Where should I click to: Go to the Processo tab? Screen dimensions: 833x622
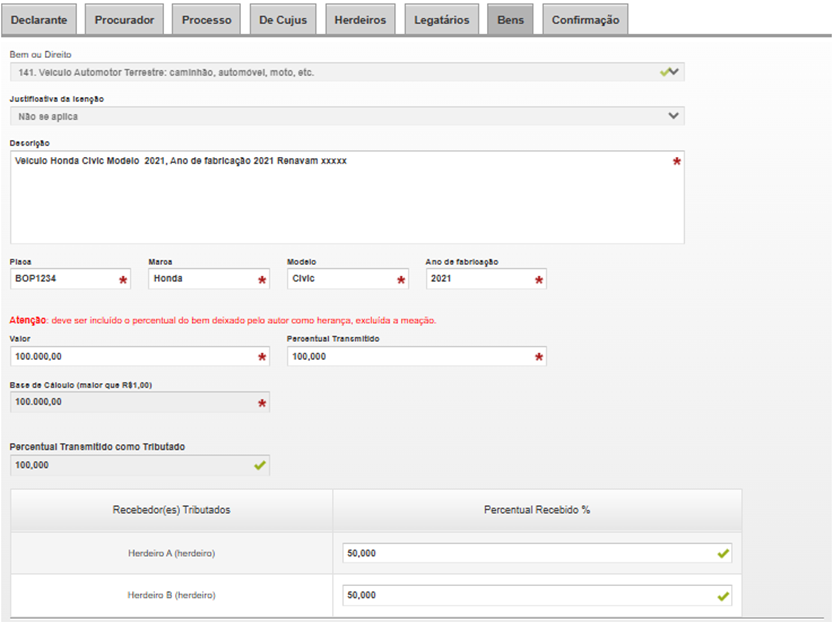click(206, 20)
